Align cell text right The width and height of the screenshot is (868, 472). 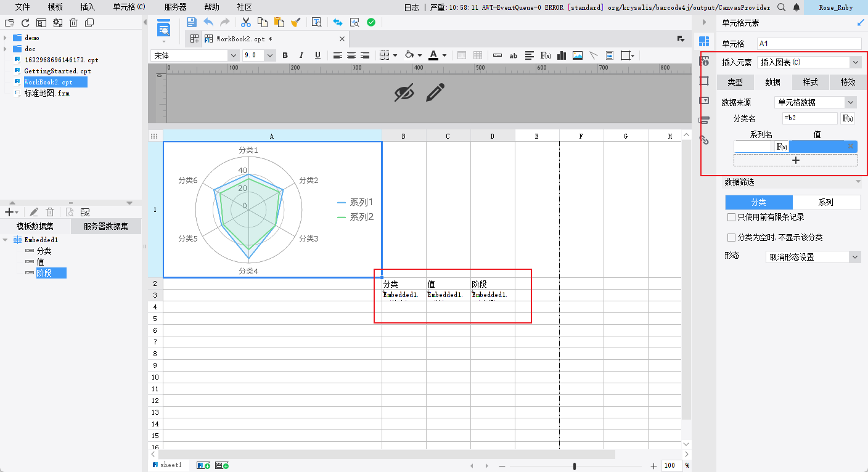365,55
